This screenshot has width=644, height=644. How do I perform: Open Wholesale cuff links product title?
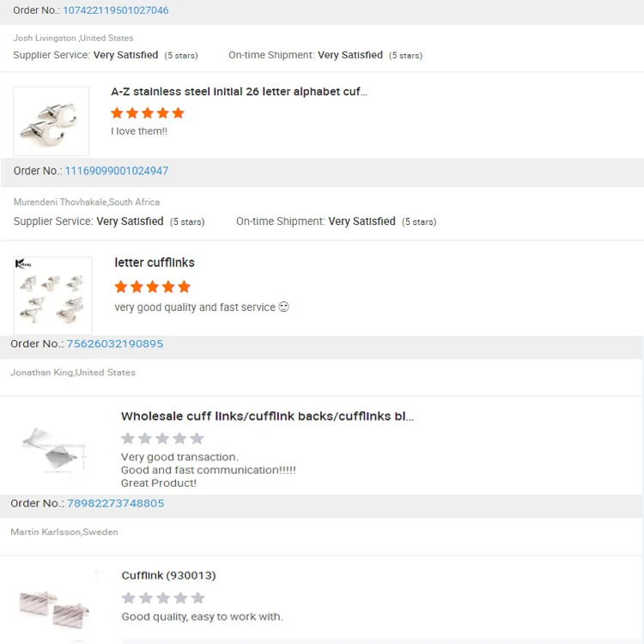point(267,416)
